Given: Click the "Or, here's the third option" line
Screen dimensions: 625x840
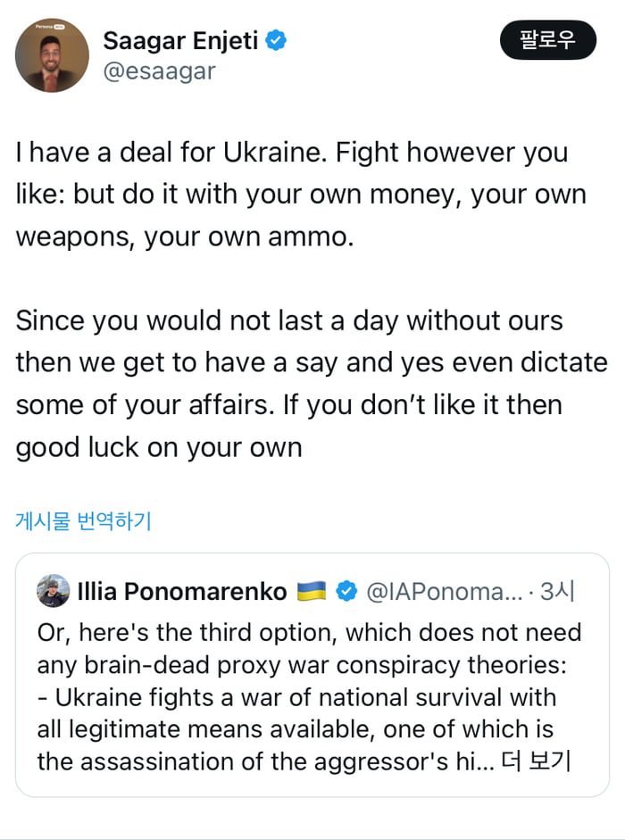Looking at the screenshot, I should (309, 633).
